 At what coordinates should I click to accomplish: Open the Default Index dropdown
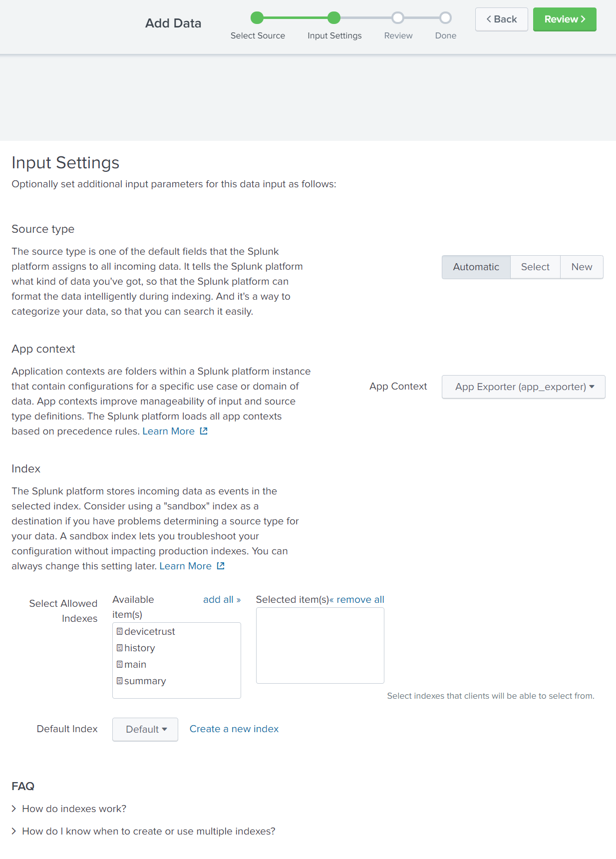[x=145, y=729]
